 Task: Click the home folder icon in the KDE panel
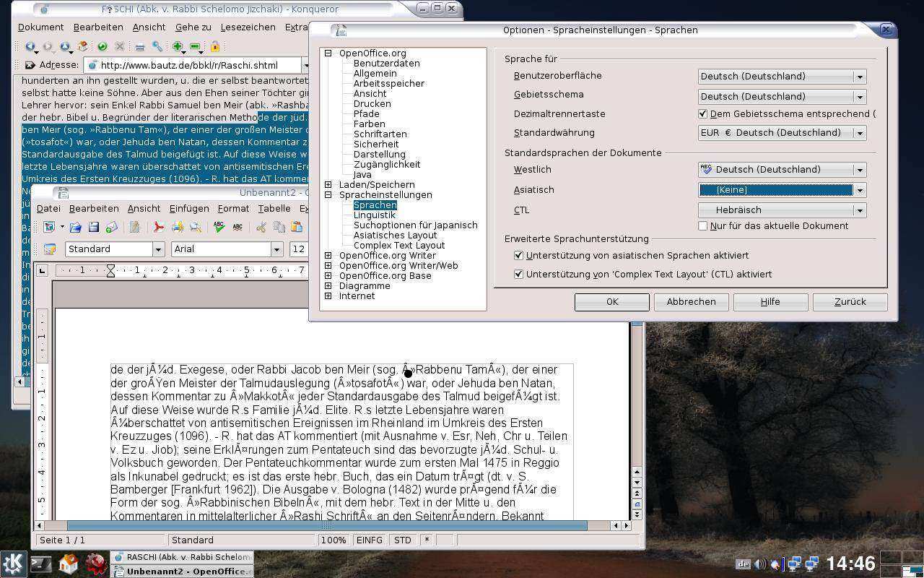68,564
